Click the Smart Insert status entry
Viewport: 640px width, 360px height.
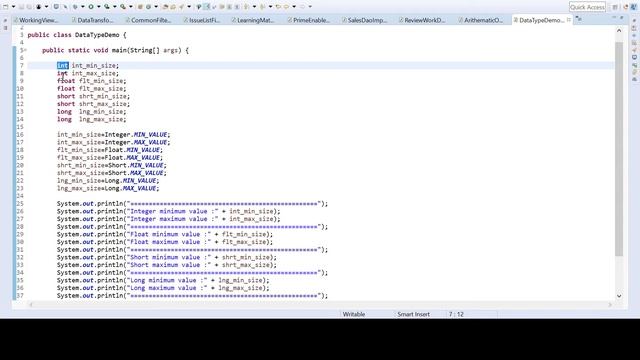pos(413,314)
